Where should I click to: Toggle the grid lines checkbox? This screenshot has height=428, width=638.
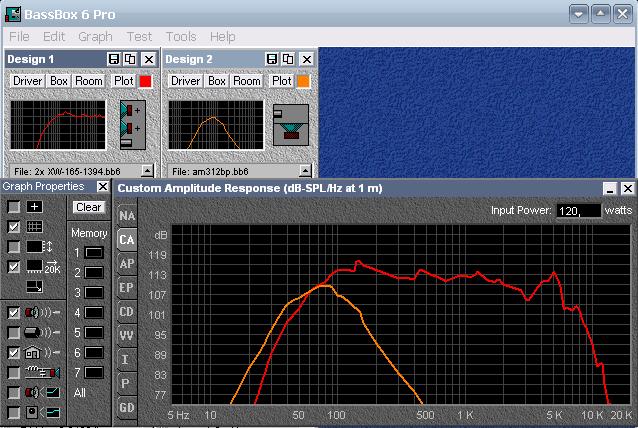tap(14, 227)
